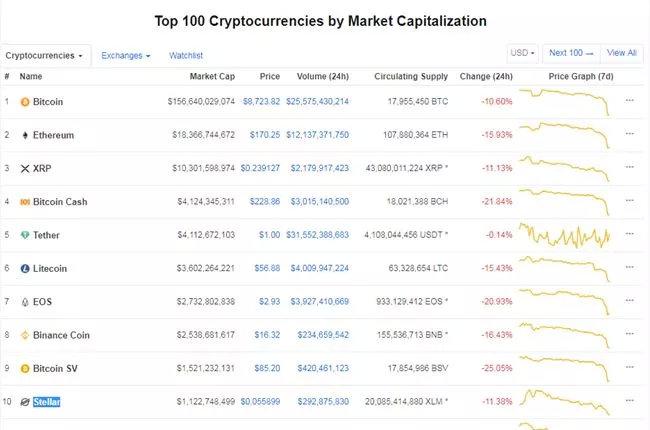This screenshot has height=430, width=650.
Task: Open the Bitcoin price link $8,723.82
Action: [261, 102]
